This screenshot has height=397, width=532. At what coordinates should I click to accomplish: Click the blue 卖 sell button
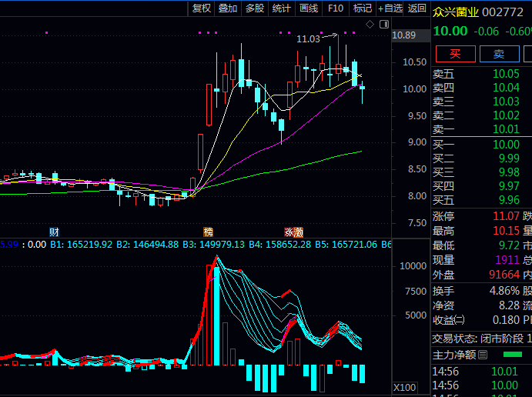[x=499, y=53]
